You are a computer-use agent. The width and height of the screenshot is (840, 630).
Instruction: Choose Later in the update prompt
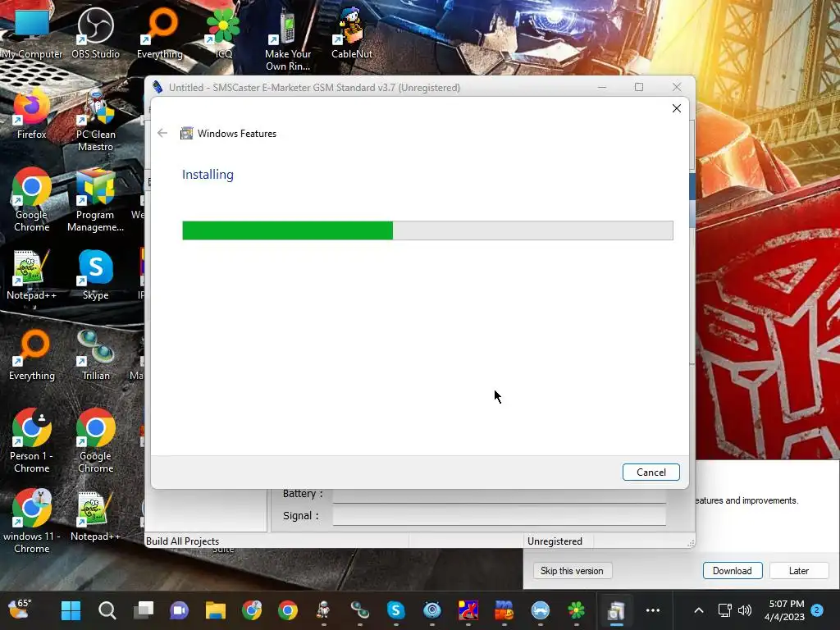[x=799, y=571]
